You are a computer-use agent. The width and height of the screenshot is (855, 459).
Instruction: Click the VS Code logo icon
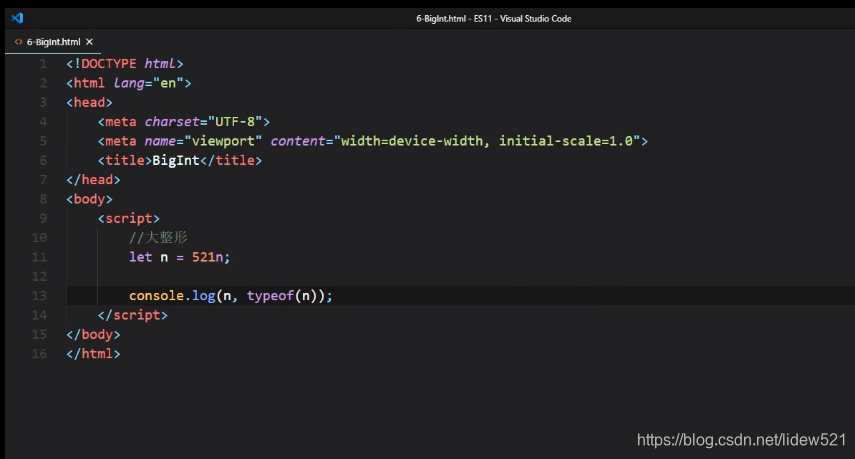pyautogui.click(x=17, y=18)
